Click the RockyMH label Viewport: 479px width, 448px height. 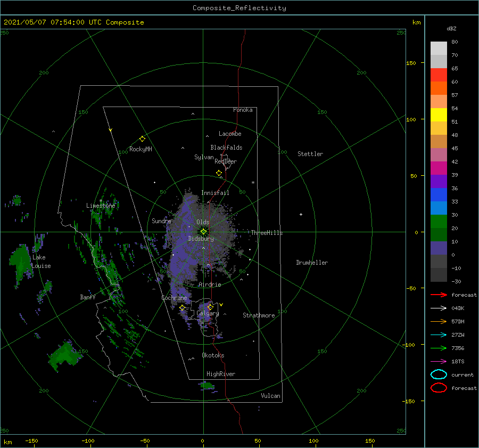(x=141, y=149)
